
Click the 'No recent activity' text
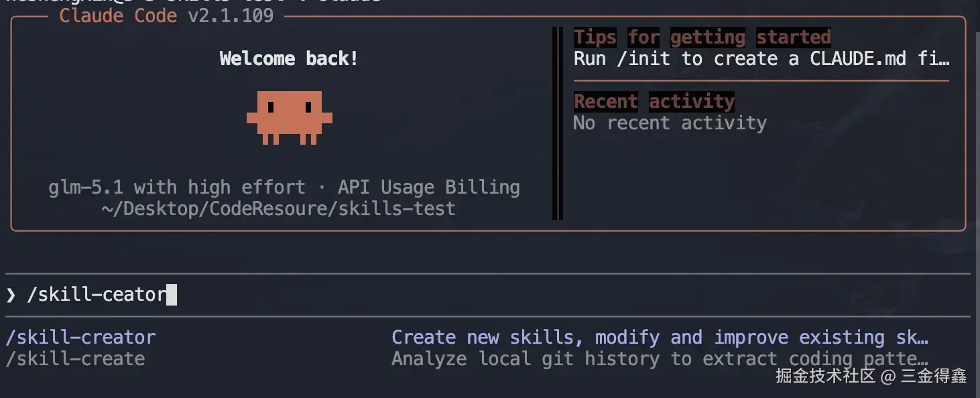(670, 123)
